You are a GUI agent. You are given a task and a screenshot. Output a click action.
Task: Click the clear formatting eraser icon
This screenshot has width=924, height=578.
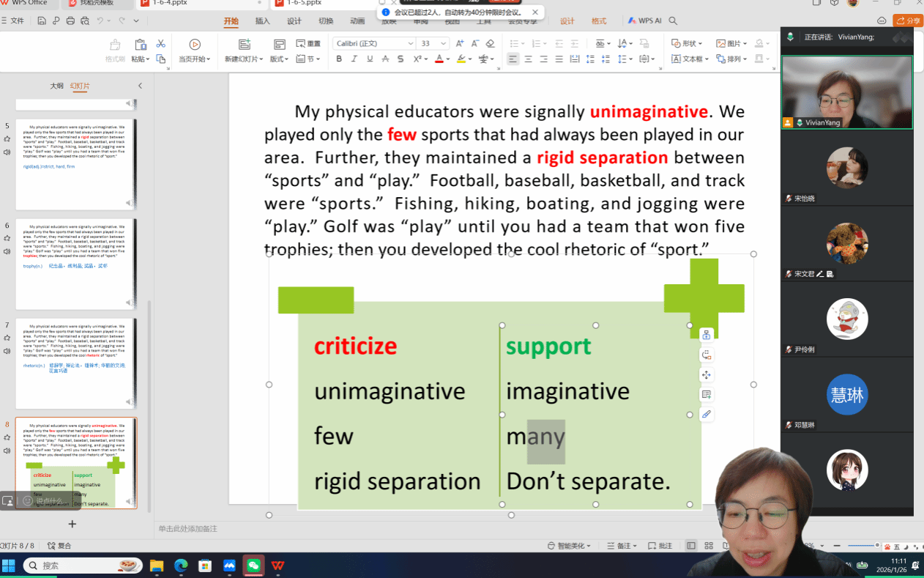click(490, 44)
